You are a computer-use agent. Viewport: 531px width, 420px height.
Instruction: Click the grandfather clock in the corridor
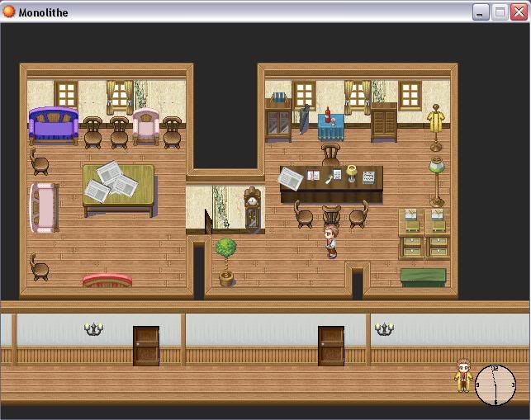(252, 210)
